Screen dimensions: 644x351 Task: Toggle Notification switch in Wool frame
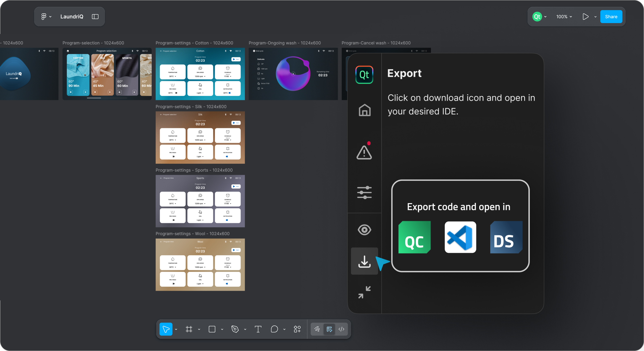point(227,284)
